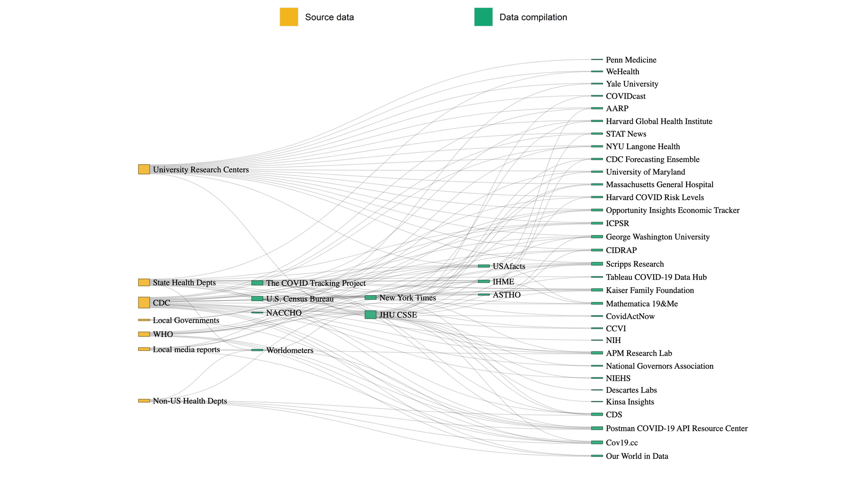The image size is (868, 479).
Task: Click Kaiser Family Foundation label
Action: coord(650,290)
